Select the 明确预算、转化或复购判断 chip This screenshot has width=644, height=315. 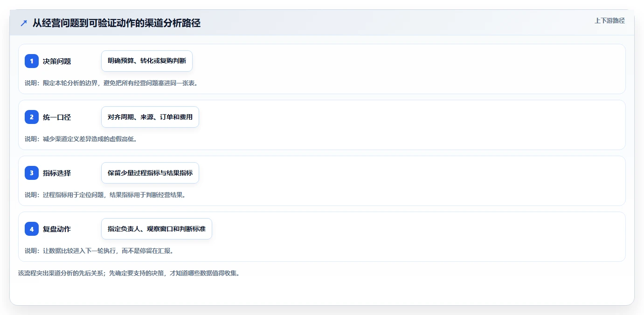click(x=147, y=61)
